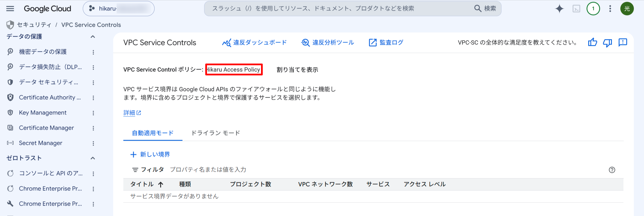Open the main navigation hamburger menu
Image resolution: width=644 pixels, height=216 pixels.
point(10,9)
